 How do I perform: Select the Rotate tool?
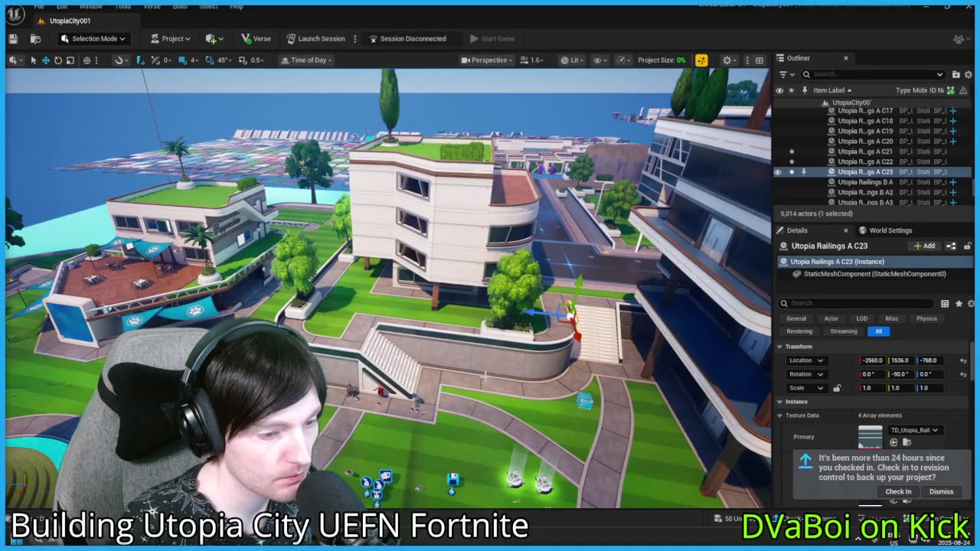click(x=57, y=60)
